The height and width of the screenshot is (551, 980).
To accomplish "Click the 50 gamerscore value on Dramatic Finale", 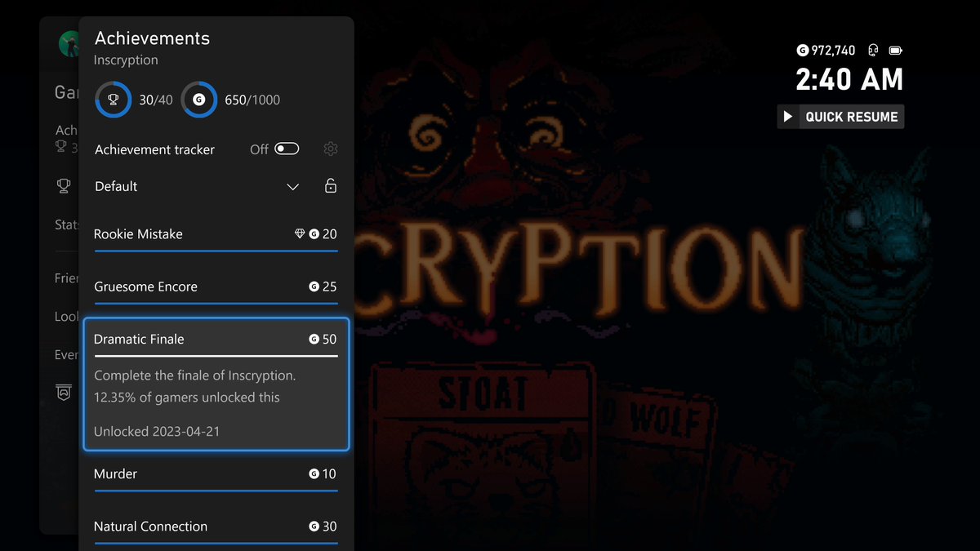I will [x=329, y=339].
